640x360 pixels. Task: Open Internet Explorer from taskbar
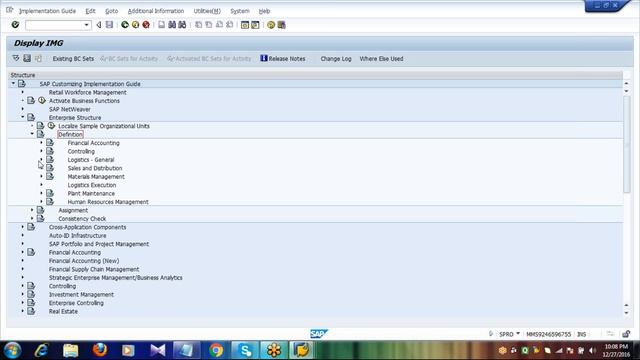pyautogui.click(x=42, y=350)
